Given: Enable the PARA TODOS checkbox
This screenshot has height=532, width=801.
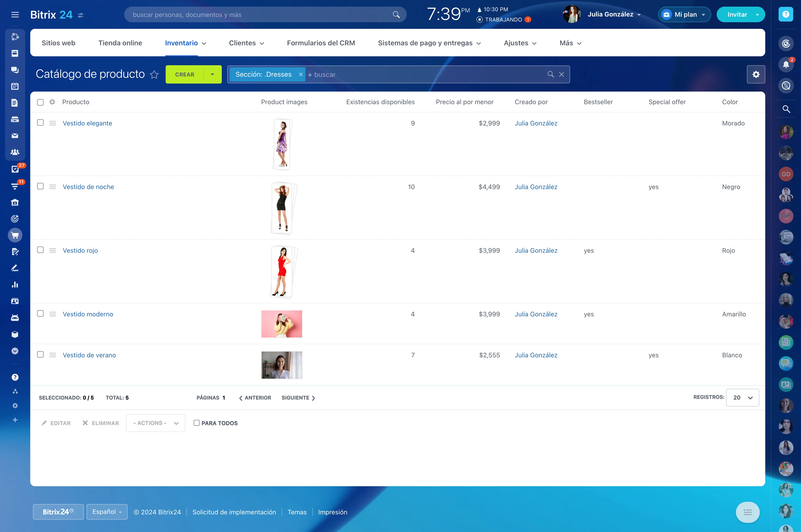Looking at the screenshot, I should coord(196,423).
